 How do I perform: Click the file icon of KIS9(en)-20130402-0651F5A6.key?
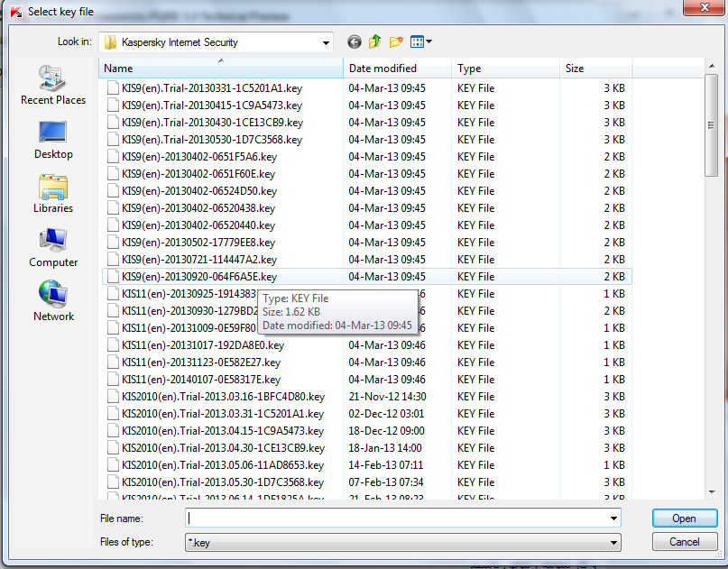pos(113,157)
